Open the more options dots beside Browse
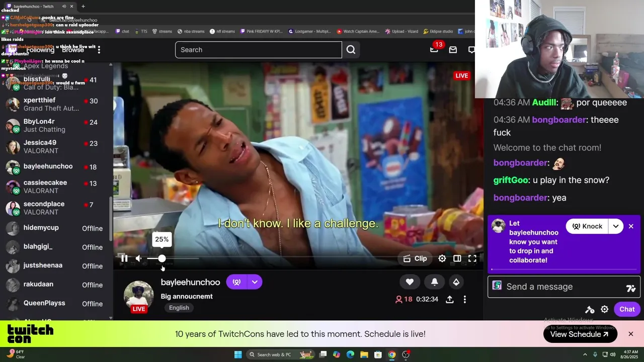This screenshot has width=644, height=362. pos(99,50)
